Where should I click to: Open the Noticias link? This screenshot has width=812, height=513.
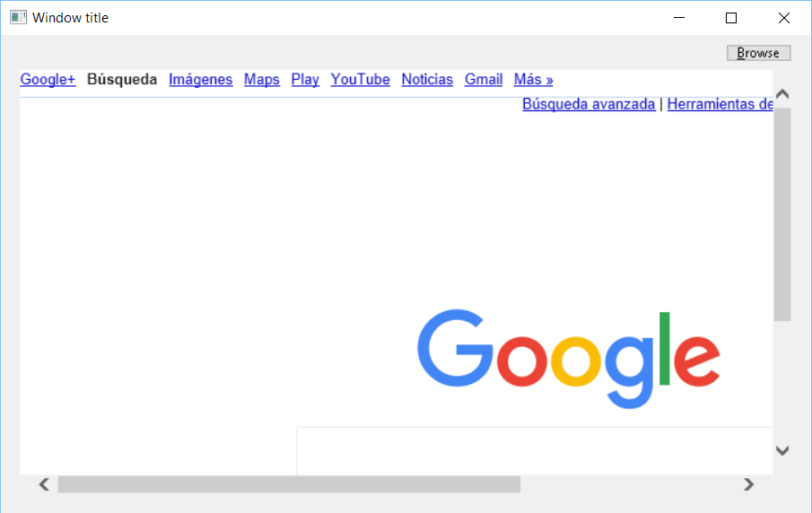click(x=427, y=79)
